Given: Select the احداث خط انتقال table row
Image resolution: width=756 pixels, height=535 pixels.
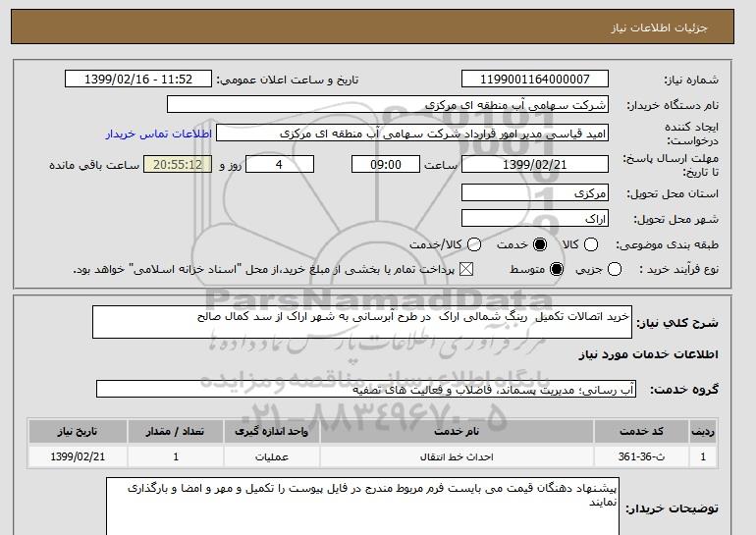Looking at the screenshot, I should pos(373,456).
